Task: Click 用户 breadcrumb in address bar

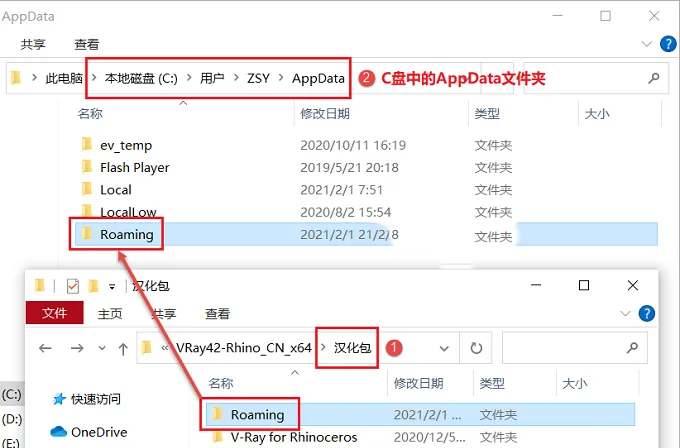Action: [x=212, y=78]
